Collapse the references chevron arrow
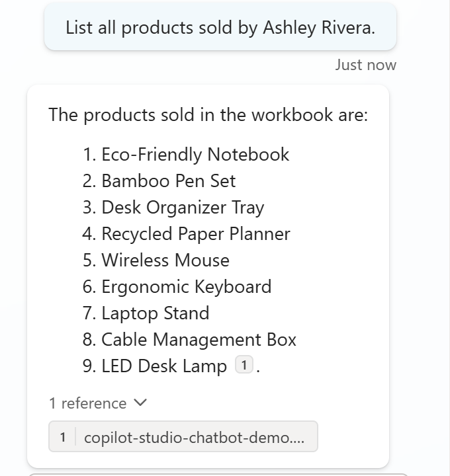 point(140,403)
